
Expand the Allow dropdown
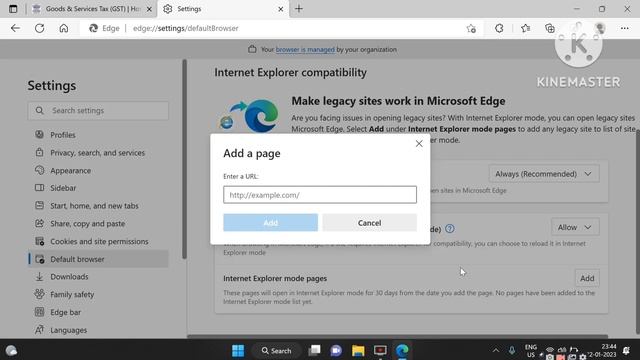tap(575, 227)
